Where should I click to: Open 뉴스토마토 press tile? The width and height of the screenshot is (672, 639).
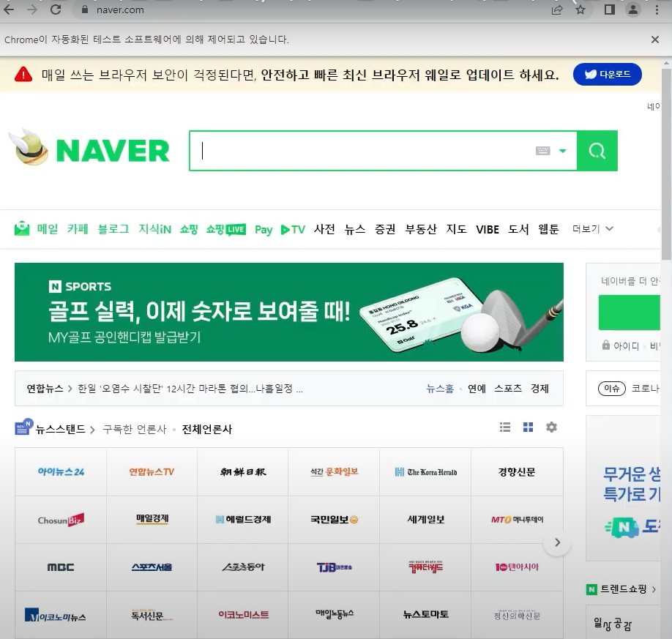tap(425, 615)
